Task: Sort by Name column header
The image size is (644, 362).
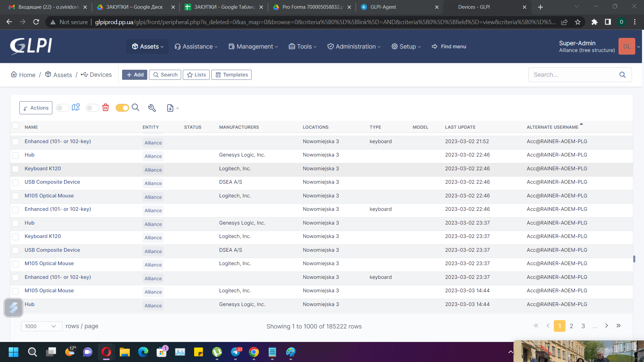Action: pyautogui.click(x=31, y=127)
